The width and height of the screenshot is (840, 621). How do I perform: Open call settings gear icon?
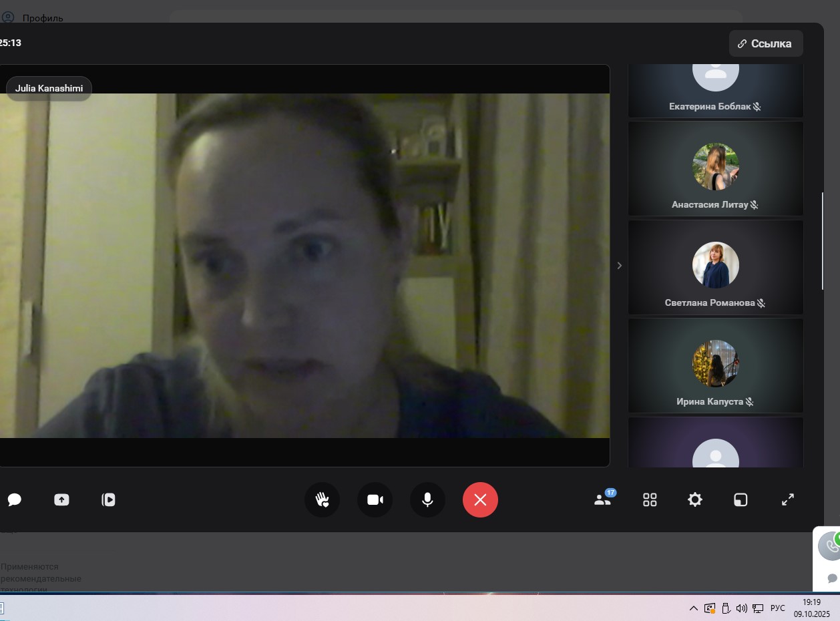[x=695, y=499]
